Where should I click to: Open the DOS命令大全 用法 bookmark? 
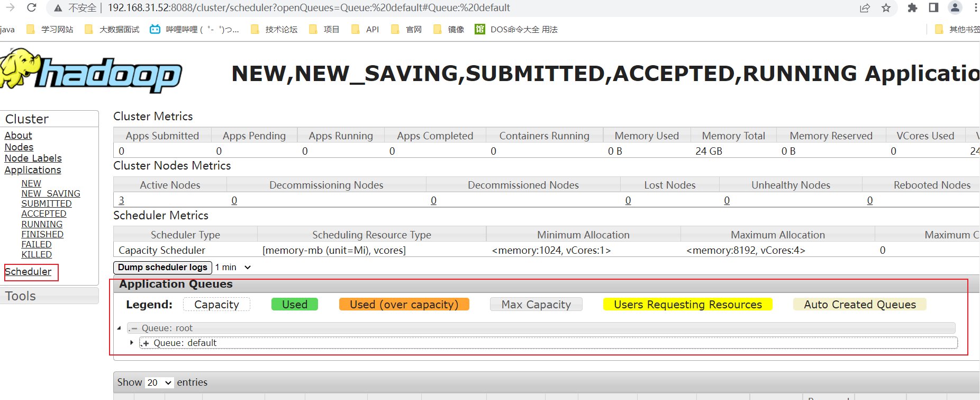[516, 29]
